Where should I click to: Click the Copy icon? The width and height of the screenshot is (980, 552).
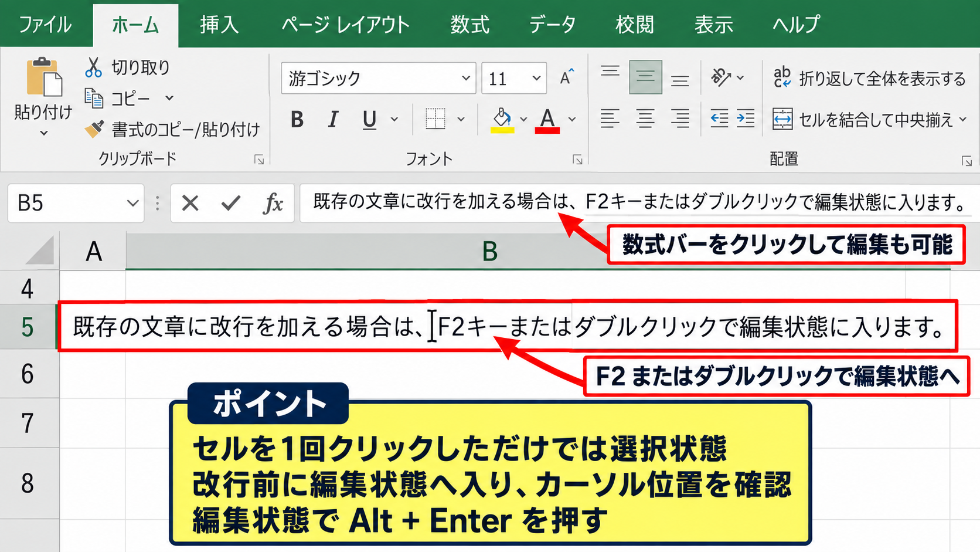point(94,98)
